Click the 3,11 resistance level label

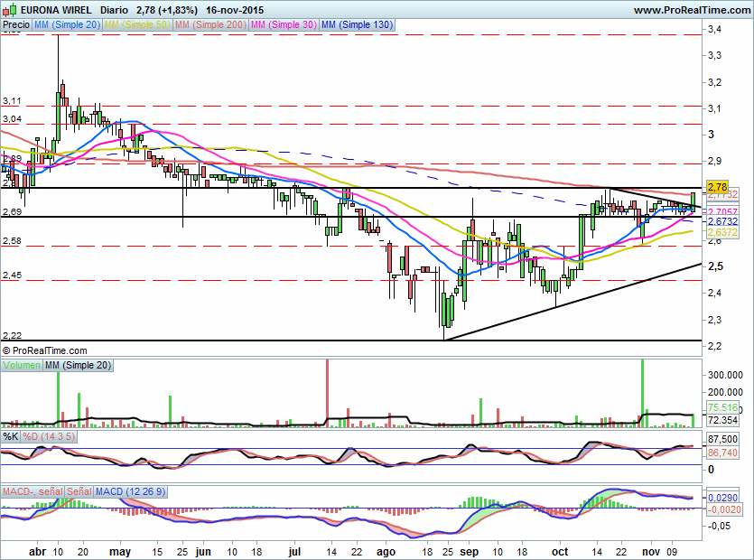click(x=12, y=100)
